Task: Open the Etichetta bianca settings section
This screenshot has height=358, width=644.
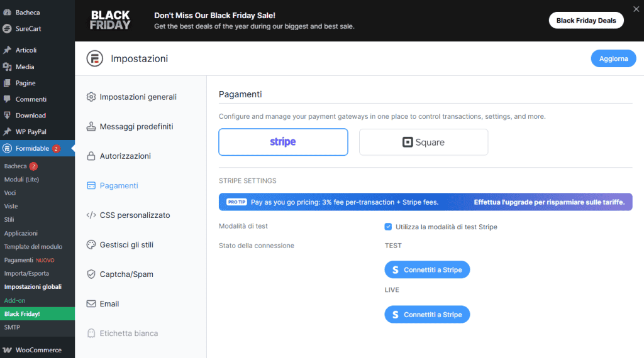Action: pos(128,334)
